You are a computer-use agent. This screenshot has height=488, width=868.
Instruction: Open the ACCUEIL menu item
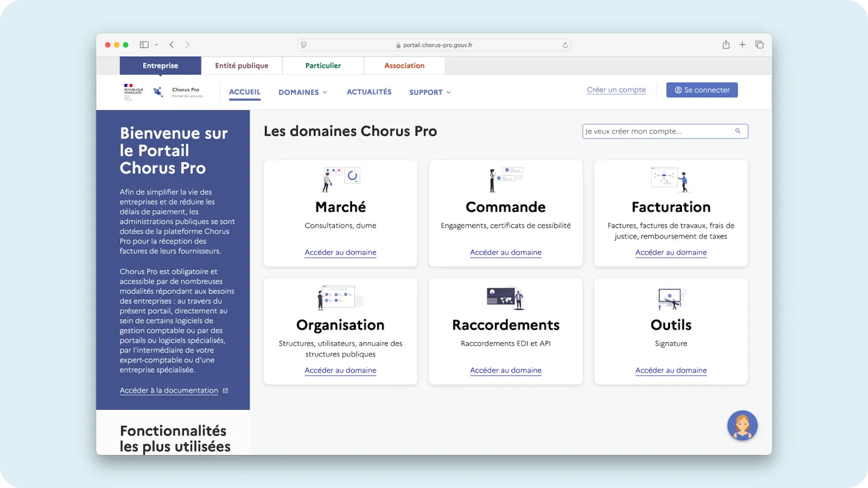(x=245, y=92)
